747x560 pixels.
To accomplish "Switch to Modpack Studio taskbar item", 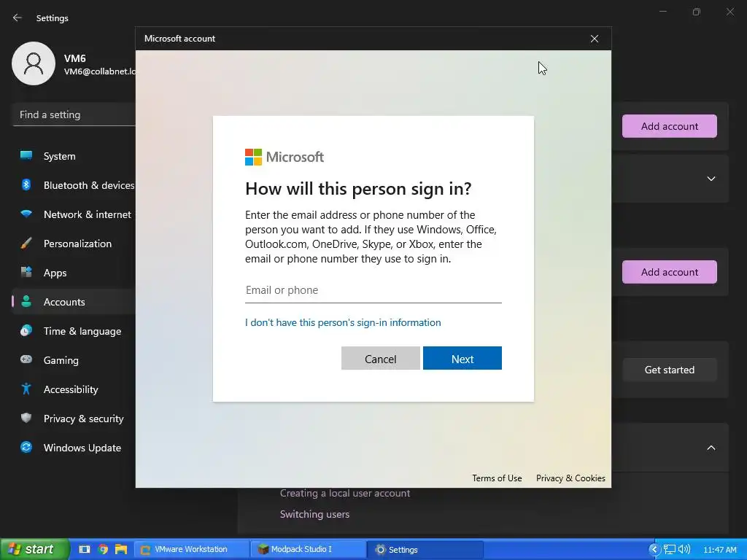I will (x=309, y=549).
